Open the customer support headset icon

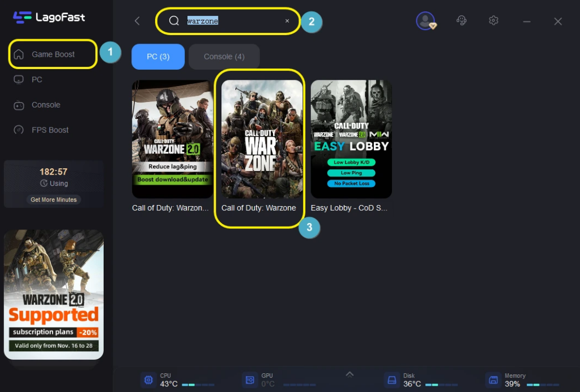[x=462, y=20]
